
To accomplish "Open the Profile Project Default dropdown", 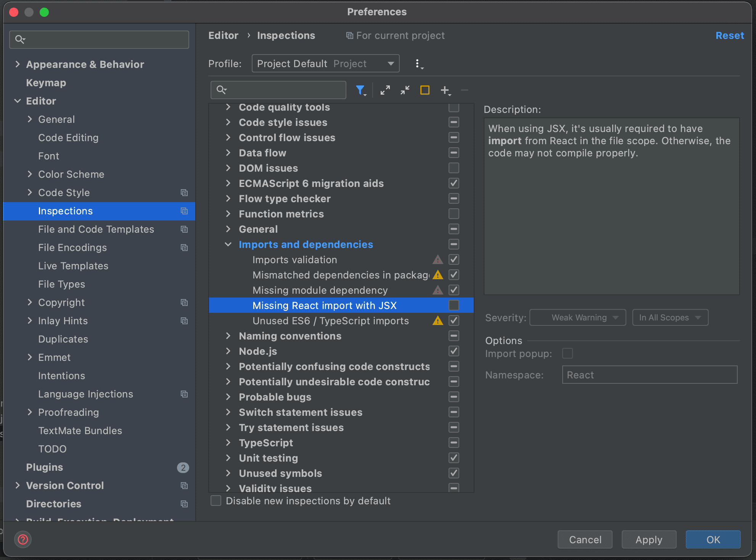I will [325, 63].
